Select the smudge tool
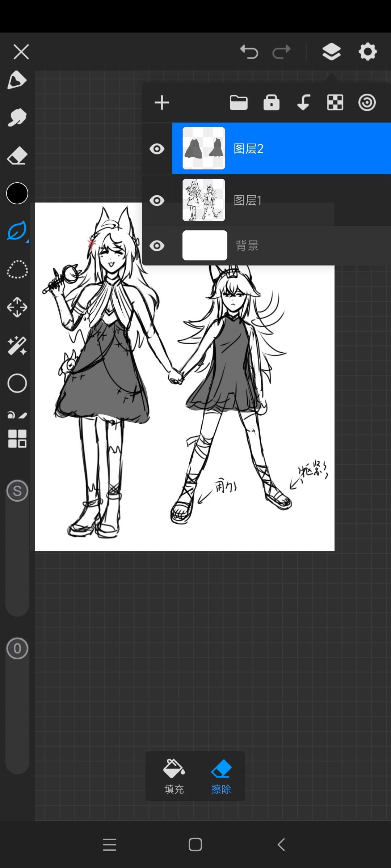391x868 pixels. pyautogui.click(x=17, y=118)
